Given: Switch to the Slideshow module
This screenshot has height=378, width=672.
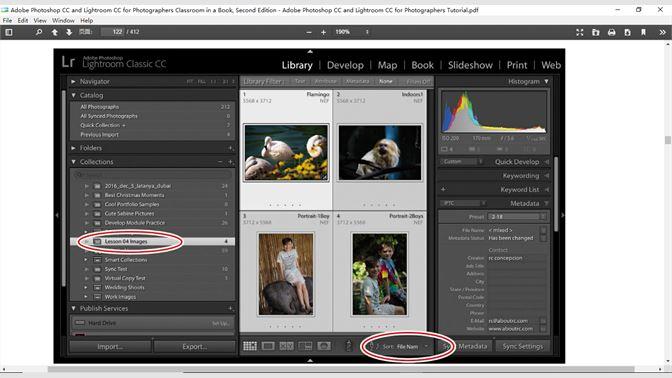Looking at the screenshot, I should click(x=470, y=65).
